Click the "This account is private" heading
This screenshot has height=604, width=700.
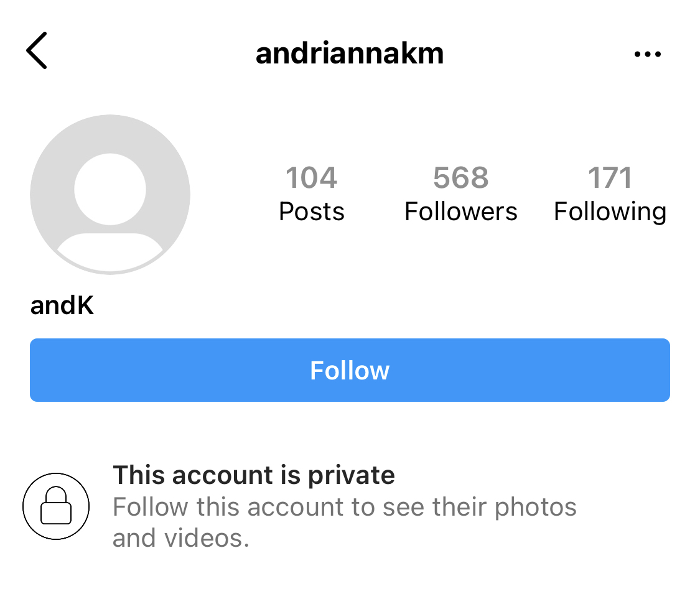(253, 476)
